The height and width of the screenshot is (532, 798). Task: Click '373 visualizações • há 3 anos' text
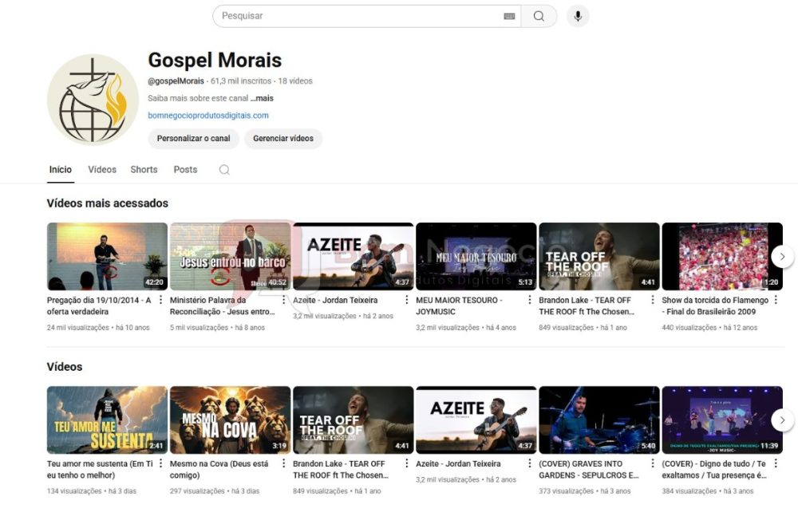[585, 491]
